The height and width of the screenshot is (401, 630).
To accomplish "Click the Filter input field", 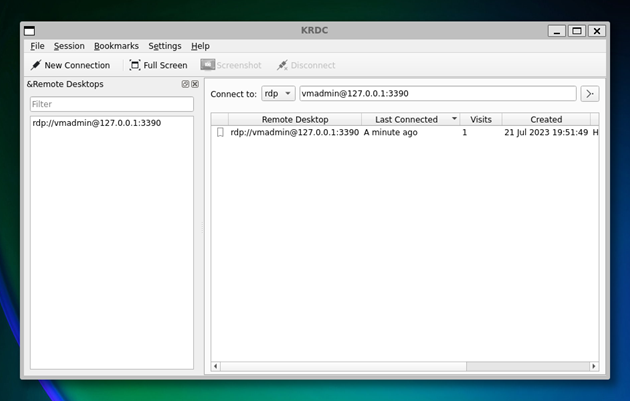I will click(x=112, y=104).
